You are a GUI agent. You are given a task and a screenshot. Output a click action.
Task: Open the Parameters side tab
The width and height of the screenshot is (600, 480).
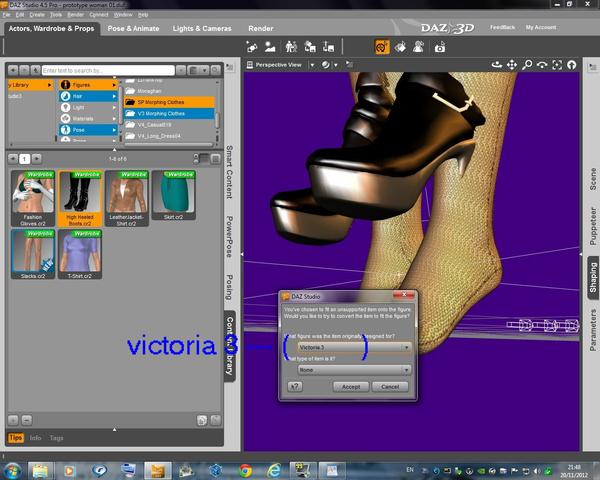(x=593, y=330)
